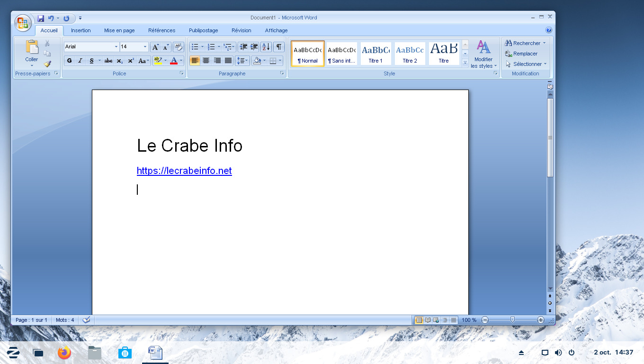
Task: Increase the paragraph indent
Action: (x=254, y=47)
